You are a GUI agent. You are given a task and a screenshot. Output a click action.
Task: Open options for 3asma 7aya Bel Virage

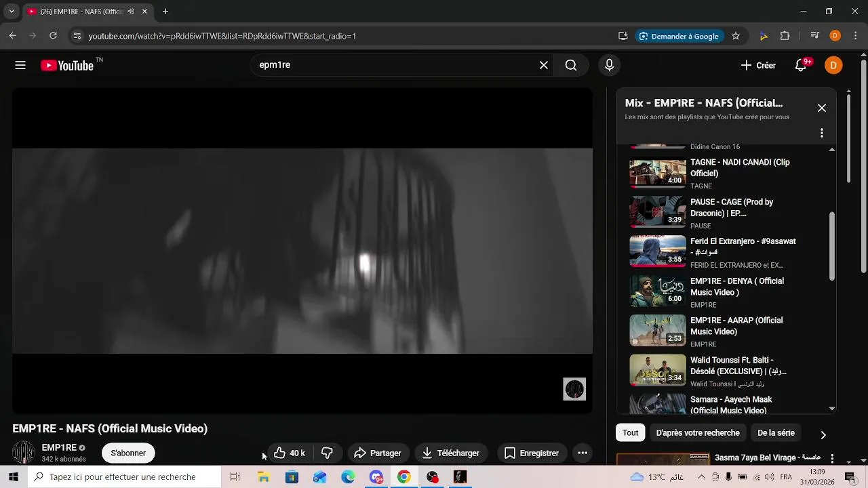[832, 458]
